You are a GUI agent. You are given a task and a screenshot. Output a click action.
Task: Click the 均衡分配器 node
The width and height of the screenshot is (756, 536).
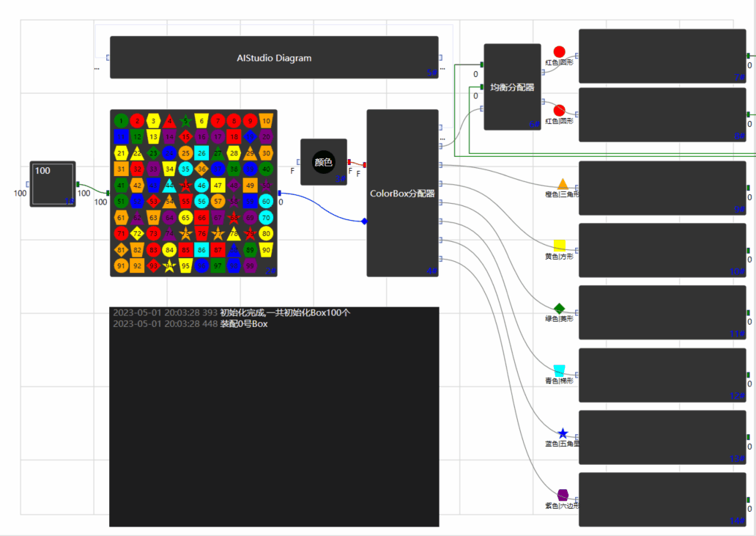coord(512,87)
